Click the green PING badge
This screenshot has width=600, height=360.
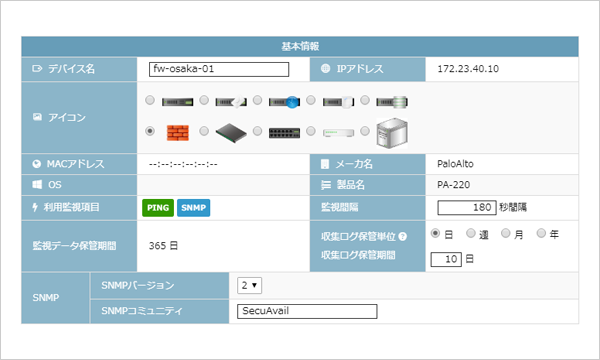pos(158,208)
